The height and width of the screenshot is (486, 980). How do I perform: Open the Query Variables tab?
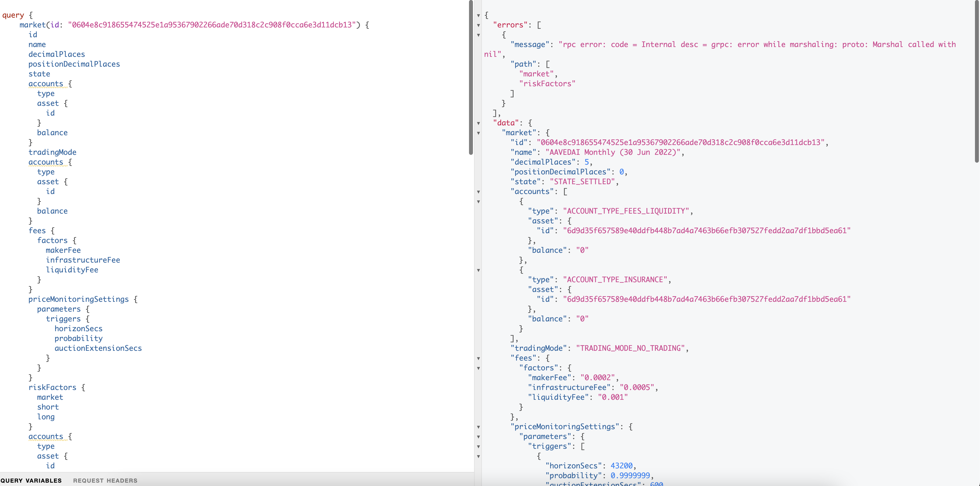(31, 480)
